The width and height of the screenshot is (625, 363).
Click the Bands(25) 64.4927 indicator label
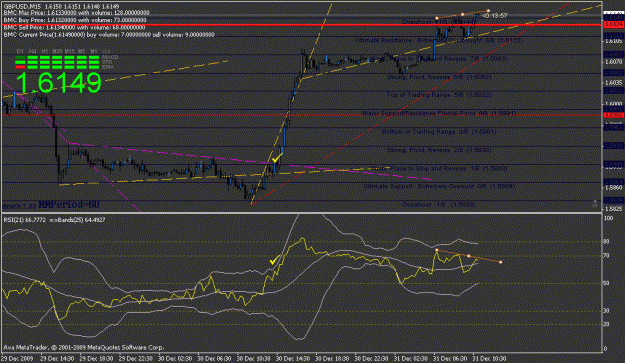78,220
